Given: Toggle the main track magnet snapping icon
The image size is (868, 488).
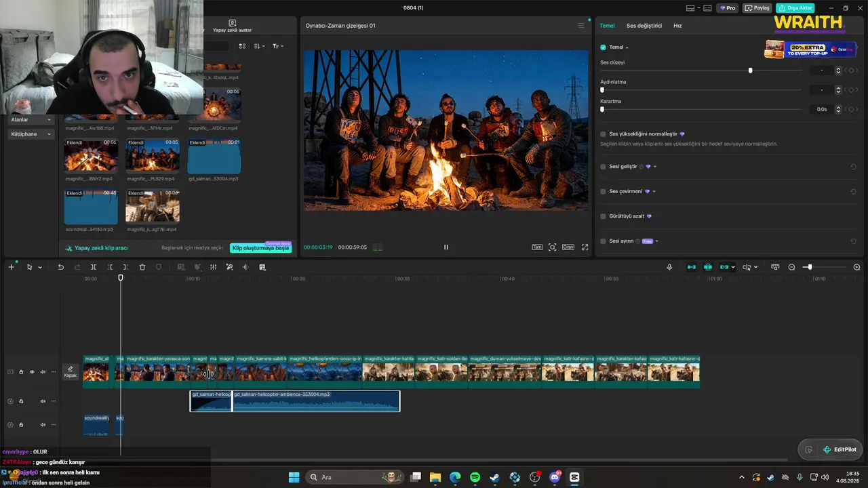Looking at the screenshot, I should pos(691,267).
